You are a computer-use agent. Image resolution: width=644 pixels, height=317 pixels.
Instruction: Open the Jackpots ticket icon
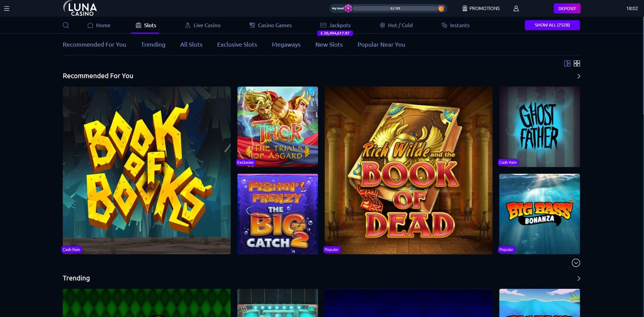click(323, 25)
